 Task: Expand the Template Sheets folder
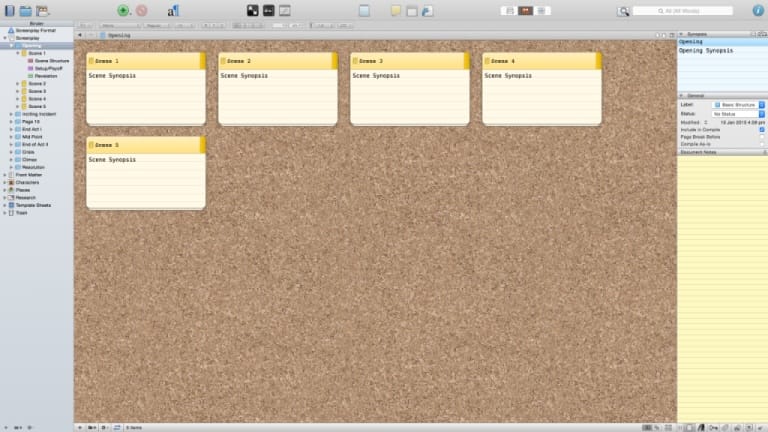(x=5, y=205)
